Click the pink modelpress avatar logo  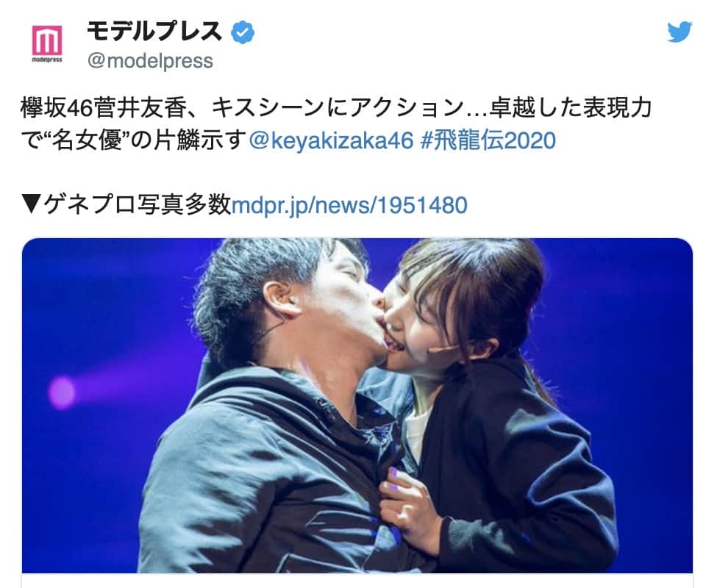(x=47, y=40)
